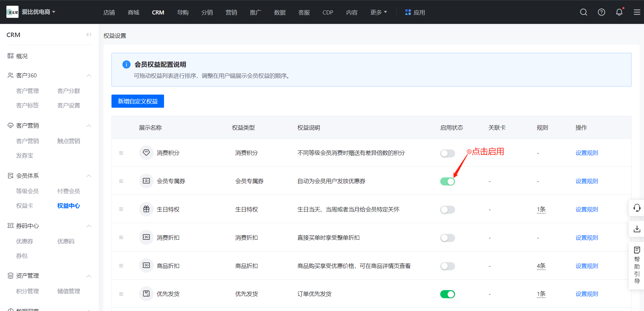Screen dimensions: 644x311
Task: Open the help question-mark icon
Action: [x=602, y=12]
